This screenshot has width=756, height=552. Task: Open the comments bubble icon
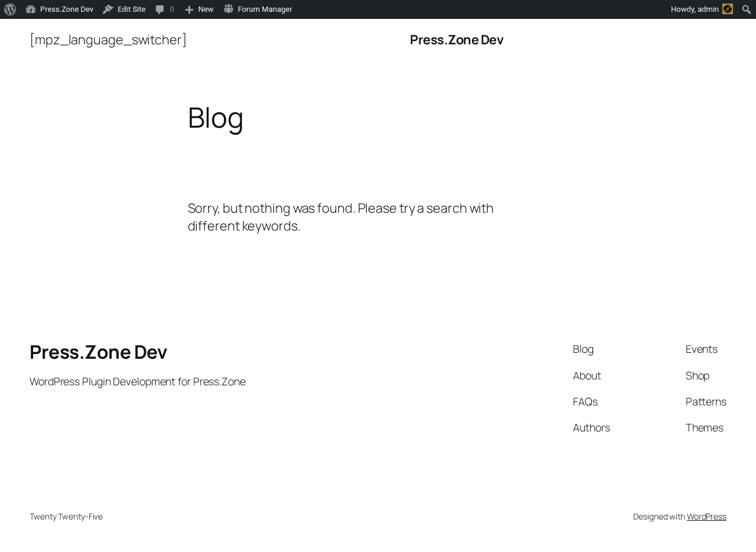coord(160,9)
